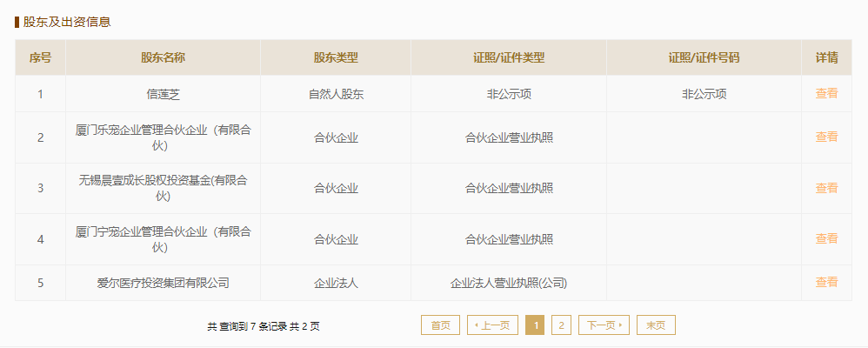
Task: Click 非公示项 under 证照/证件类型 column
Action: point(509,94)
